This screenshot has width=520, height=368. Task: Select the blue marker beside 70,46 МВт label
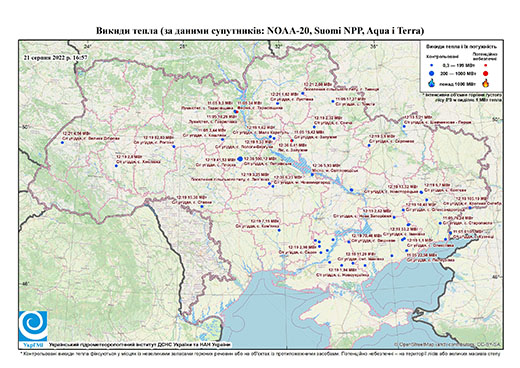coord(349,242)
